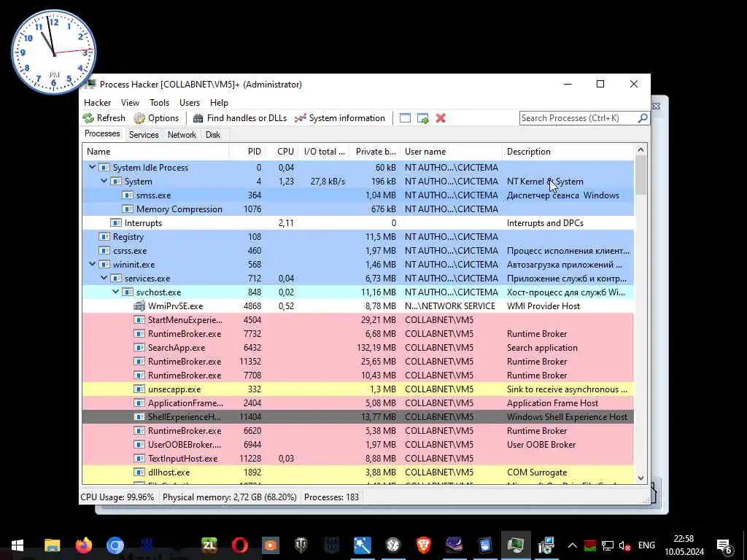
Task: Open Options from the toolbar
Action: pyautogui.click(x=156, y=118)
